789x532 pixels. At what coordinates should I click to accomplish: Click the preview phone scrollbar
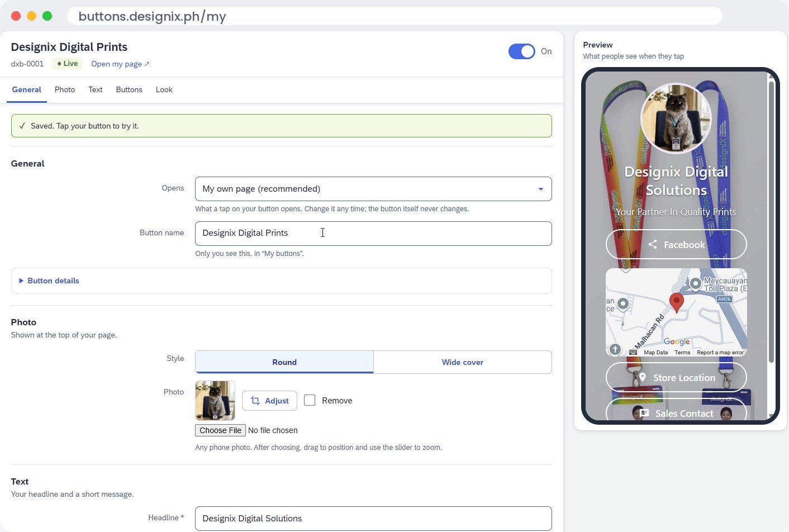(x=771, y=222)
